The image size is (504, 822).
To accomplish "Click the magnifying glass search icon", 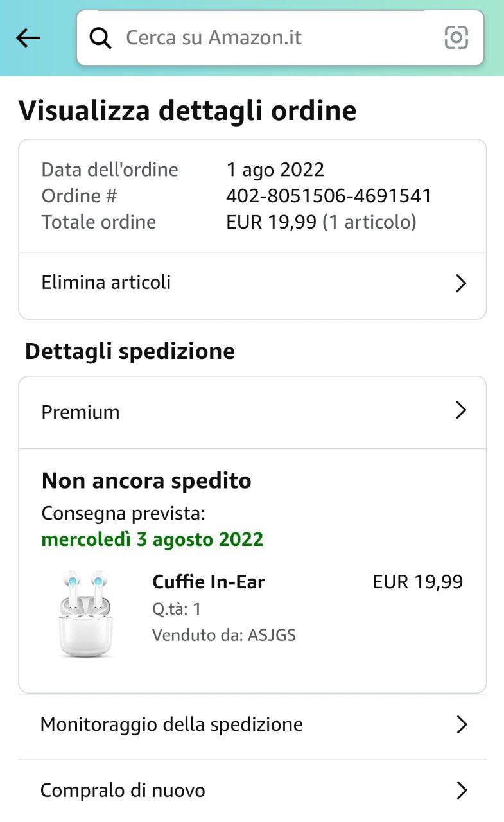I will (x=100, y=39).
